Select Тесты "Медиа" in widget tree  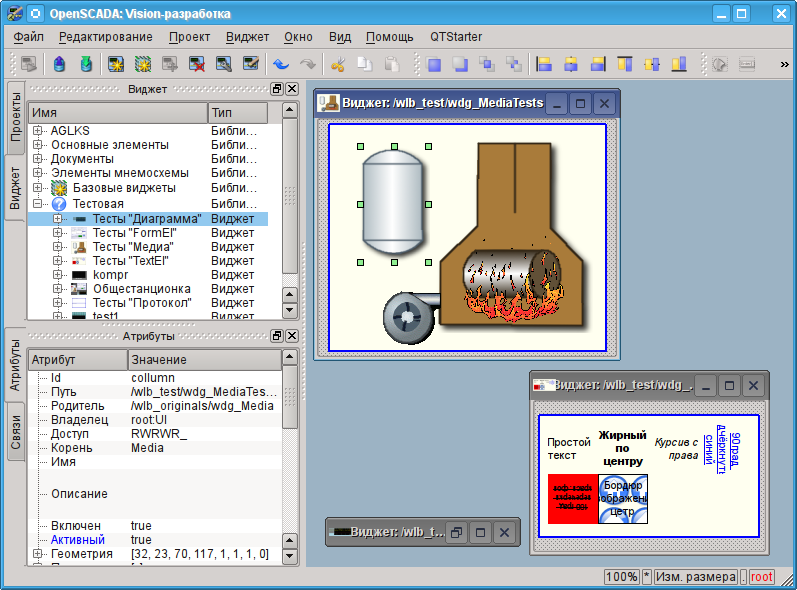click(133, 246)
